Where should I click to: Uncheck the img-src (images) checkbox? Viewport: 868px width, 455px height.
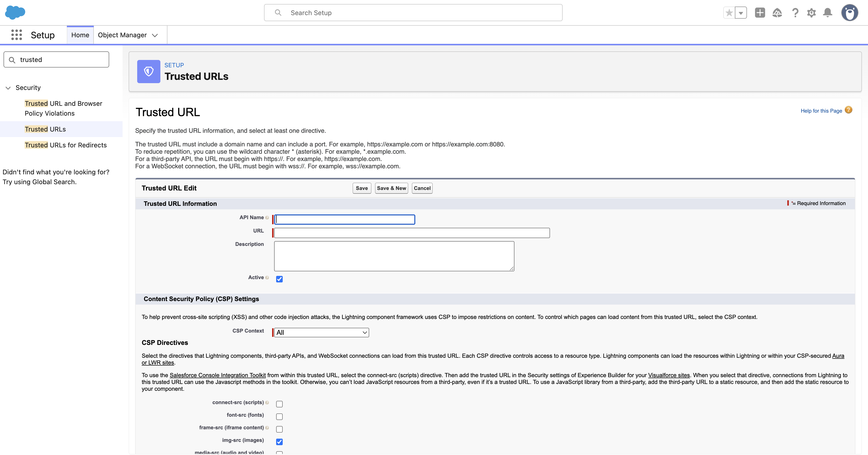pos(279,442)
